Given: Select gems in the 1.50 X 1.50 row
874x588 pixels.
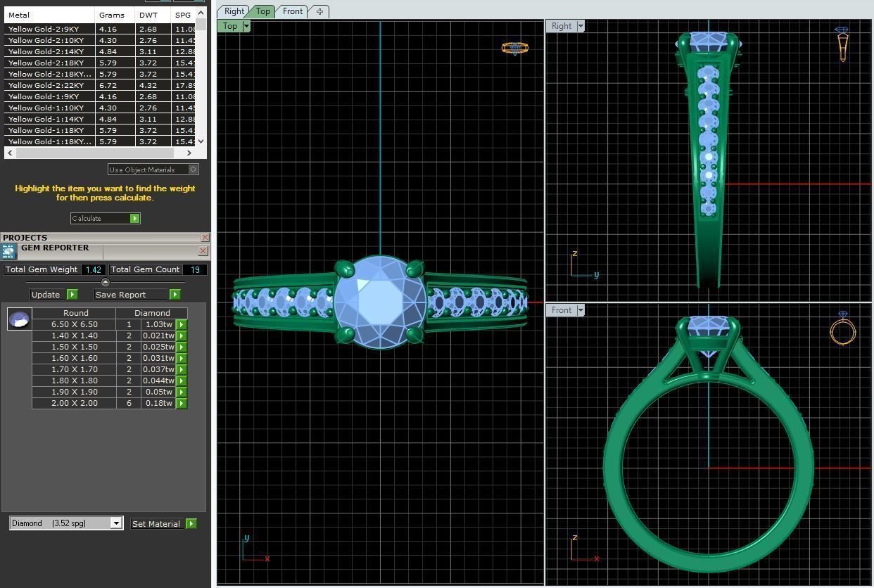Looking at the screenshot, I should 181,347.
